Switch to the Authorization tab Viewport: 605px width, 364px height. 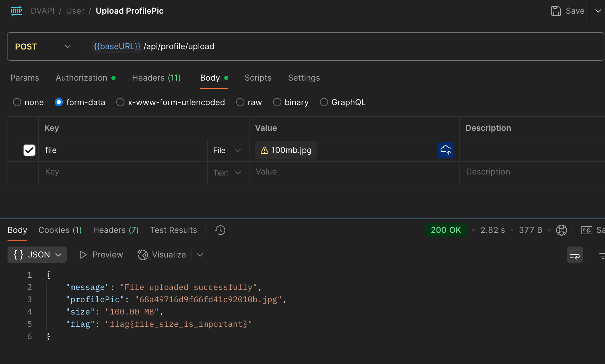[85, 78]
